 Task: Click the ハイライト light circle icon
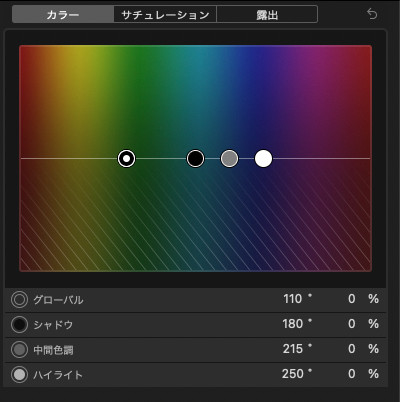(x=19, y=375)
